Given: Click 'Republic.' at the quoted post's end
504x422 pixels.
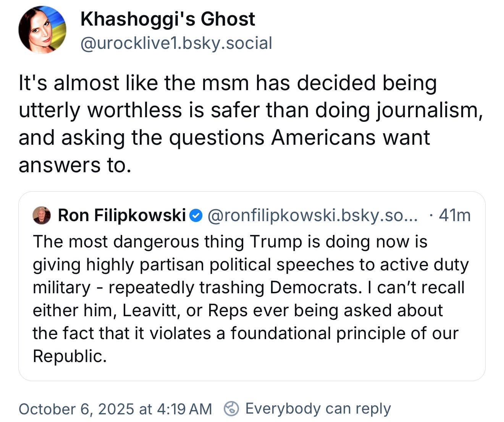Looking at the screenshot, I should 69,356.
